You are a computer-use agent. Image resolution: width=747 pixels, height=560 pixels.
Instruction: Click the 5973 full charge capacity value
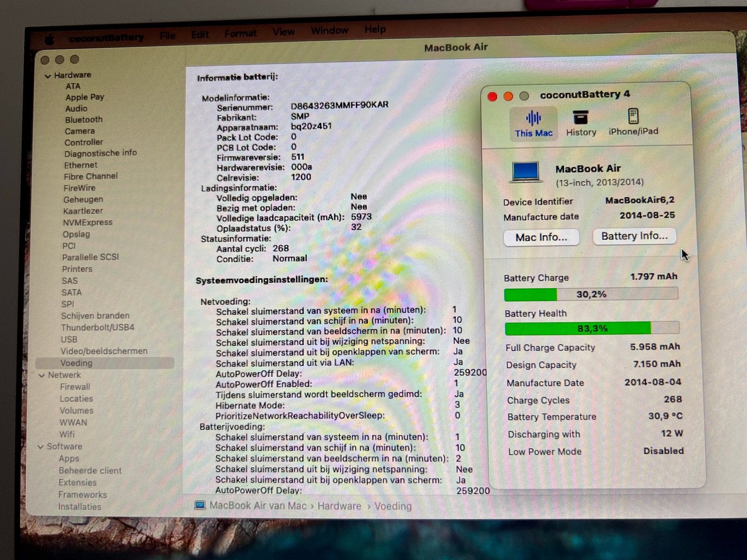tap(361, 217)
